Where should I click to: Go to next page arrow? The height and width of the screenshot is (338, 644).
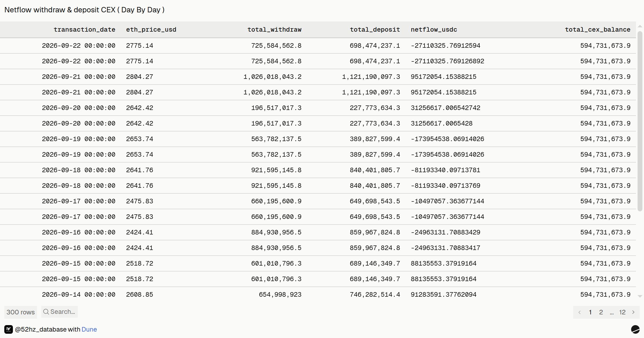633,312
